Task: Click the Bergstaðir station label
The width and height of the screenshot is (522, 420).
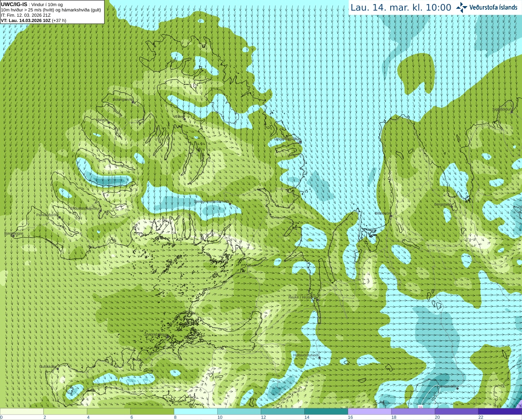Action: point(442,204)
